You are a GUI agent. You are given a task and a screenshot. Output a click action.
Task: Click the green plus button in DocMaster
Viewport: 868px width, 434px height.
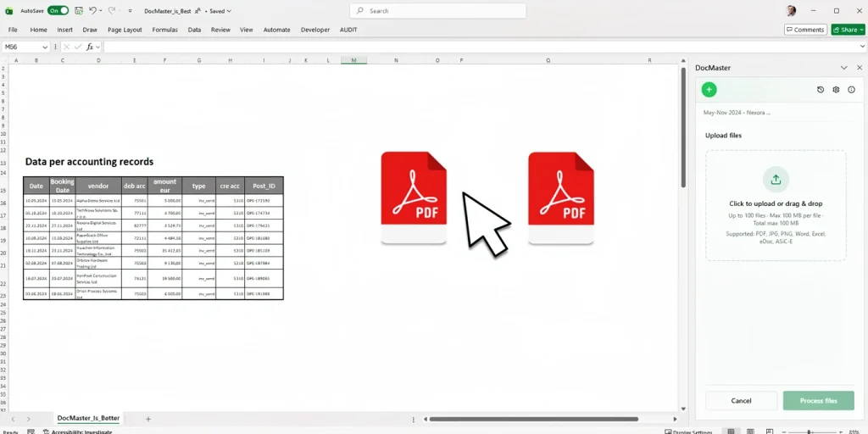(x=709, y=90)
